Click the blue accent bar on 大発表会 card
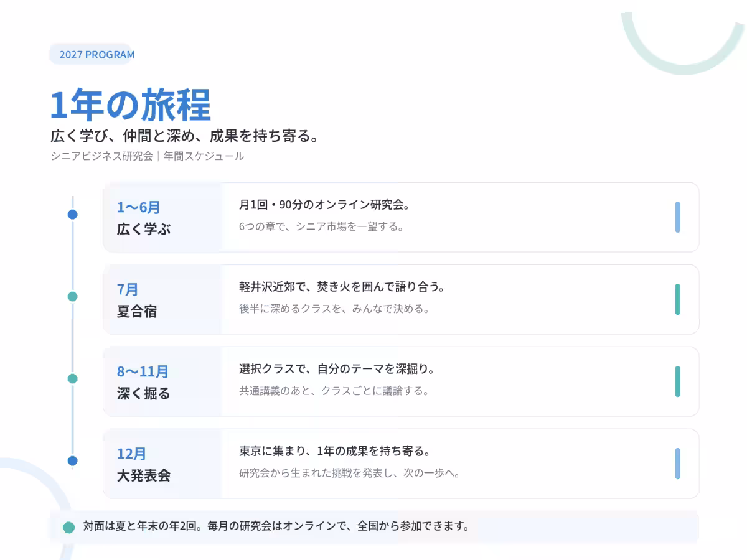 677,464
